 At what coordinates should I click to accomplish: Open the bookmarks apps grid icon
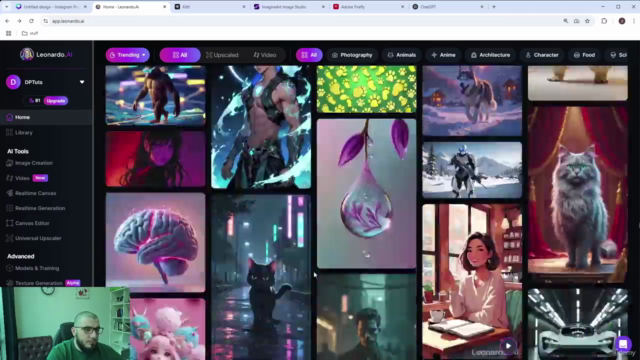click(x=9, y=33)
